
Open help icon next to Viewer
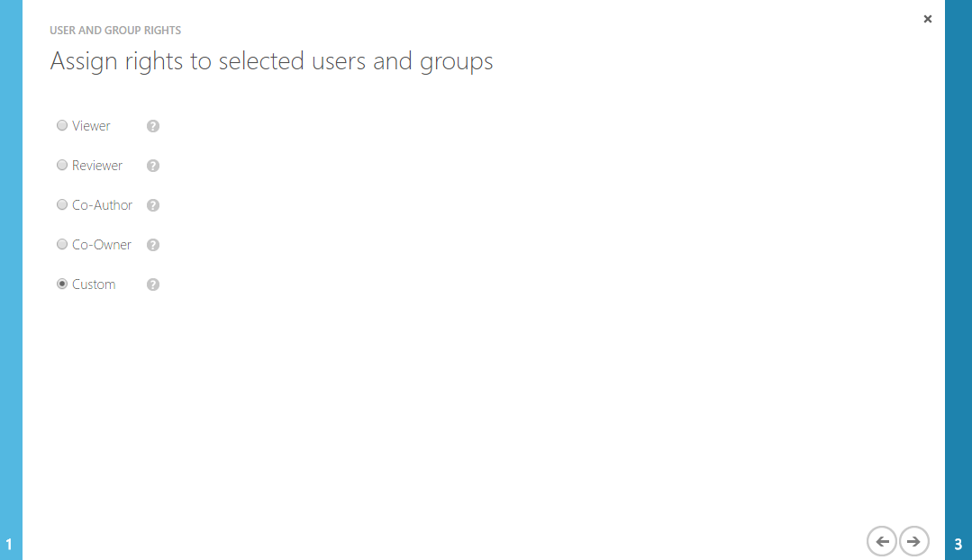[153, 126]
